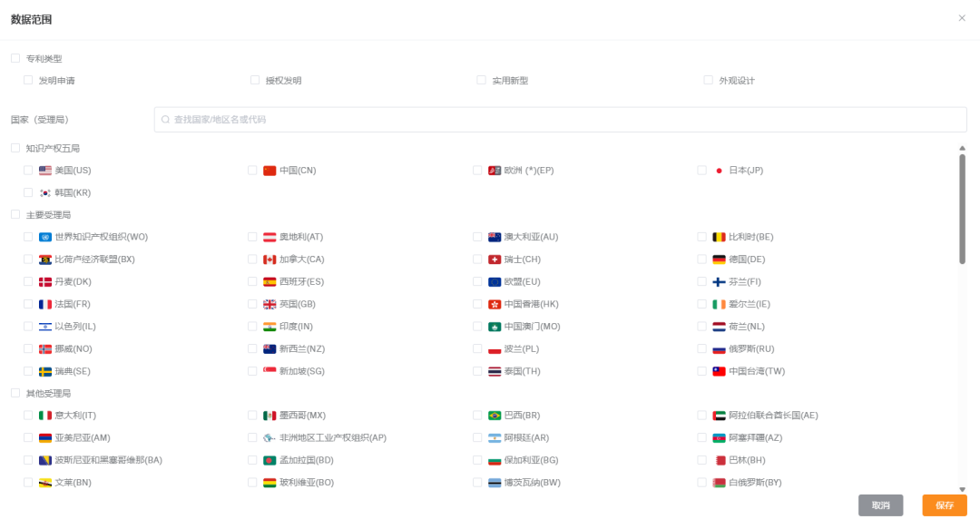Click the Sweden (SE) flag icon
Screen dimensions: 980x529
(45, 371)
